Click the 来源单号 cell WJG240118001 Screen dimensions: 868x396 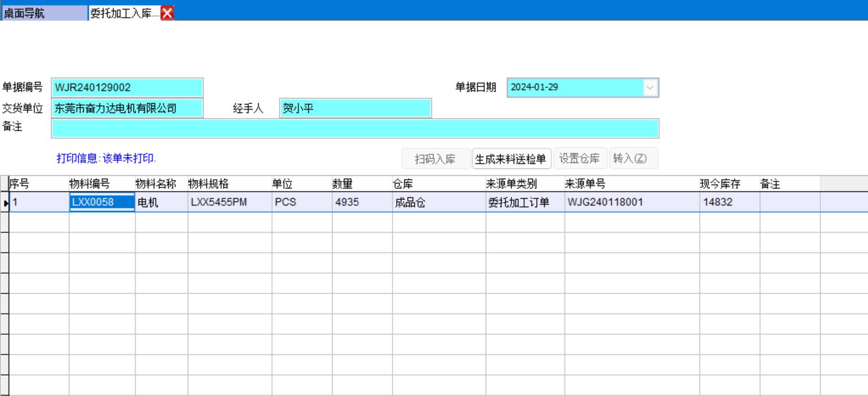tap(631, 202)
